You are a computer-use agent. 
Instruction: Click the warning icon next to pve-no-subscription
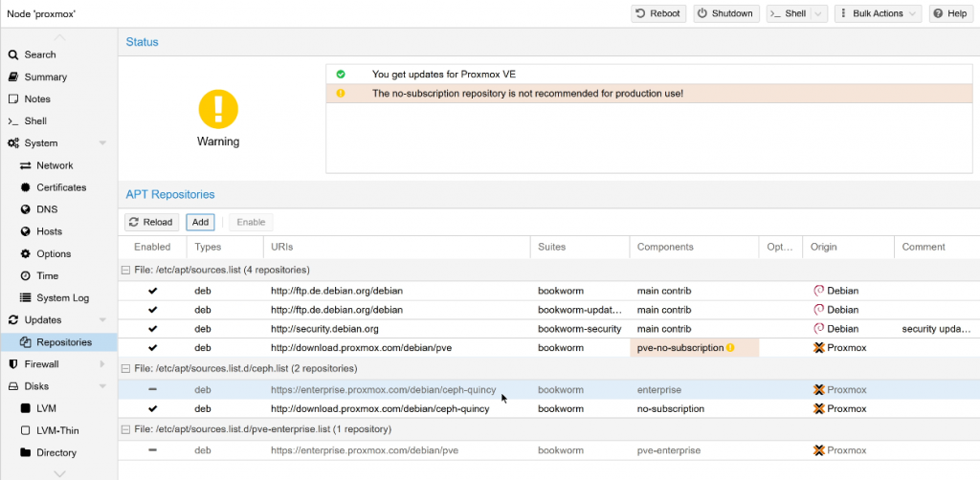click(730, 348)
